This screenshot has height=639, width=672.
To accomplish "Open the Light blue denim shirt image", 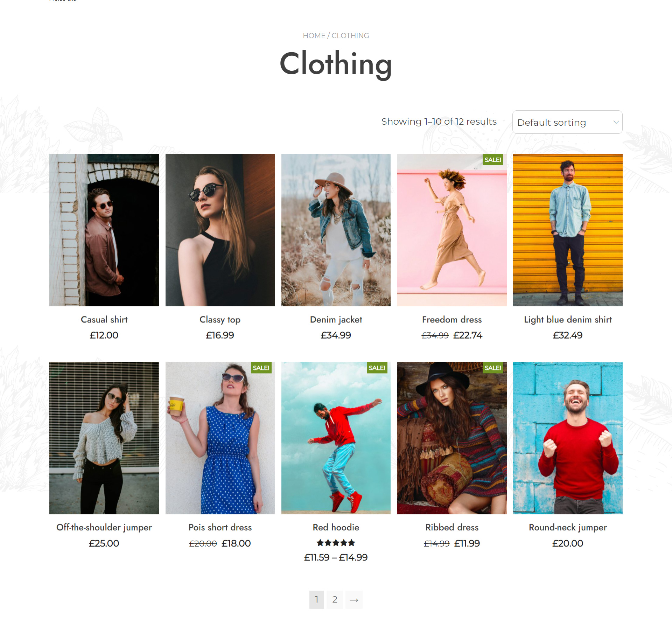I will click(x=568, y=230).
